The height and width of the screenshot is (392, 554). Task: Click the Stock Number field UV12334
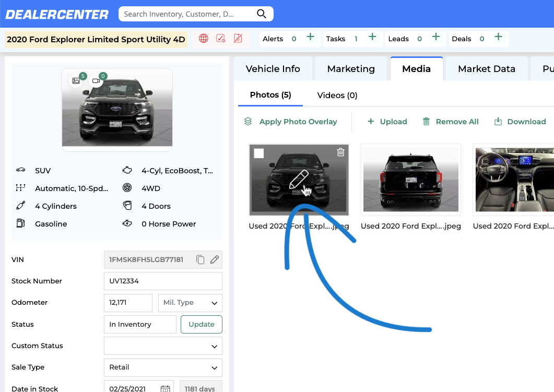point(163,281)
